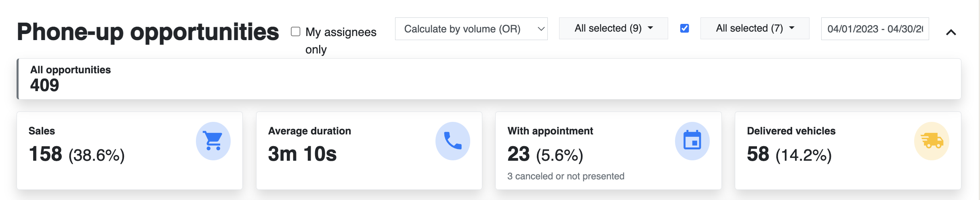
Task: Click 3 canceled or not presented text
Action: pos(566,176)
